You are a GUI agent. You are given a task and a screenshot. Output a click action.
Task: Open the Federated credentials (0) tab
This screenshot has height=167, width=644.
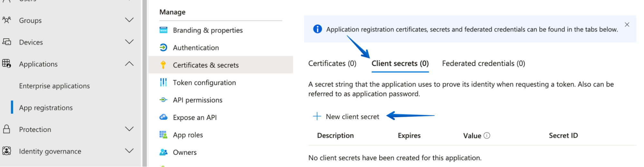(484, 63)
